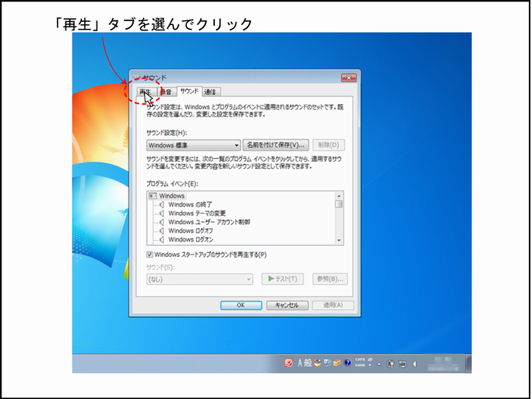
Task: Click speaker icon beside Windows ログオン
Action: pyautogui.click(x=162, y=239)
